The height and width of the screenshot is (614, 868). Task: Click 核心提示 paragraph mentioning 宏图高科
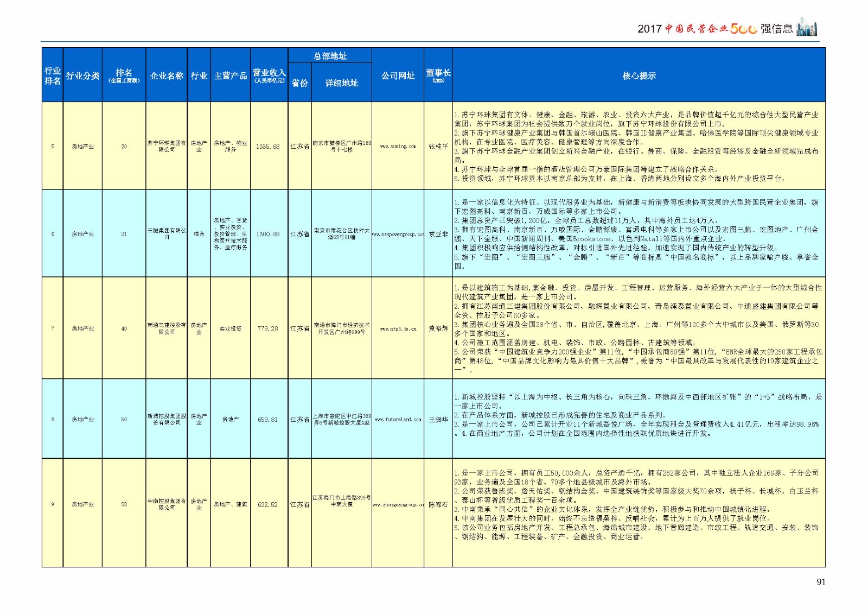(x=637, y=234)
